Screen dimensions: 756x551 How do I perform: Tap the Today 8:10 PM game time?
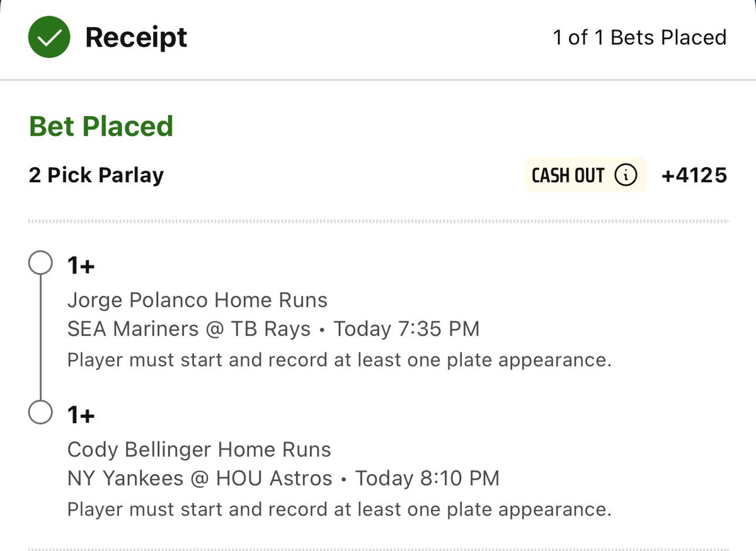427,478
